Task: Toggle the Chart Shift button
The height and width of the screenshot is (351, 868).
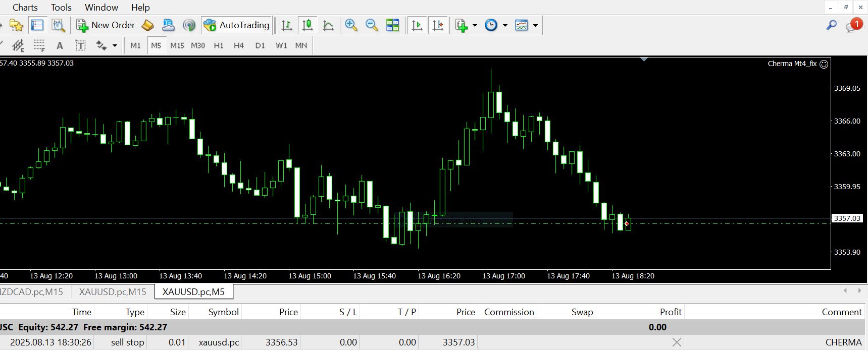Action: coord(438,25)
